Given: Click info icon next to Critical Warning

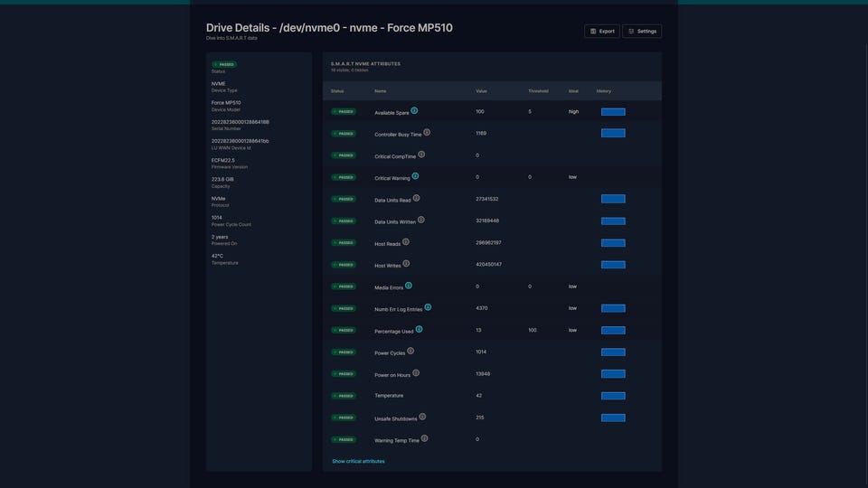Looking at the screenshot, I should coord(415,176).
